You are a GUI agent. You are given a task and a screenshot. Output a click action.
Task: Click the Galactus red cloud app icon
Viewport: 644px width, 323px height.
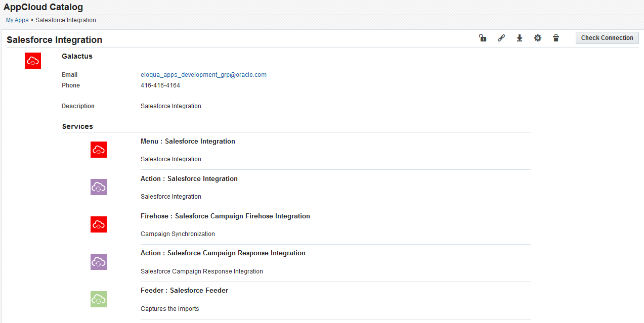tap(33, 61)
